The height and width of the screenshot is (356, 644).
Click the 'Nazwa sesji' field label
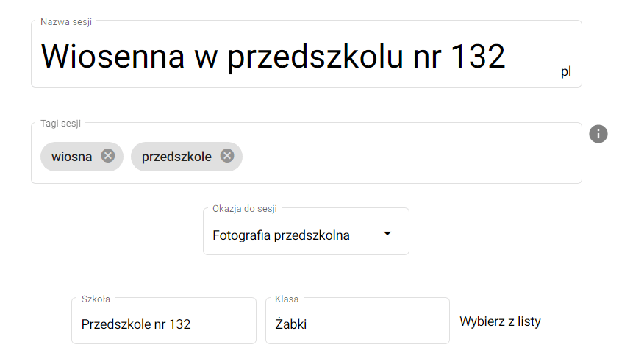pyautogui.click(x=66, y=21)
